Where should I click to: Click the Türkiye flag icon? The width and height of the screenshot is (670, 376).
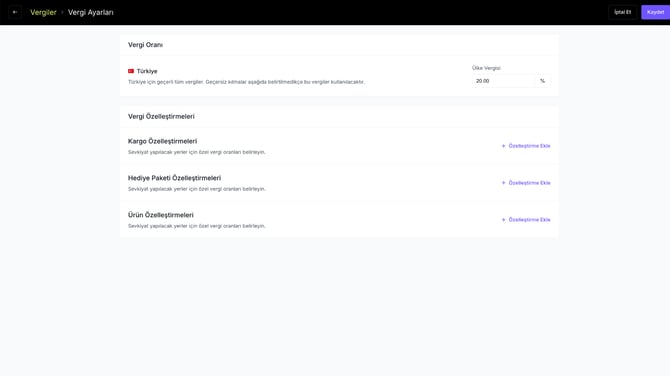(x=131, y=71)
